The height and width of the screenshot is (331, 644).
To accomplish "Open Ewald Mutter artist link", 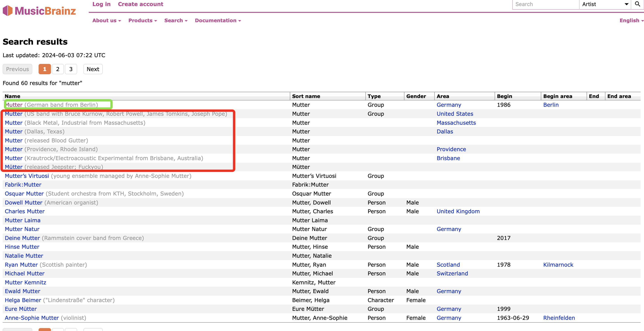I will click(22, 292).
